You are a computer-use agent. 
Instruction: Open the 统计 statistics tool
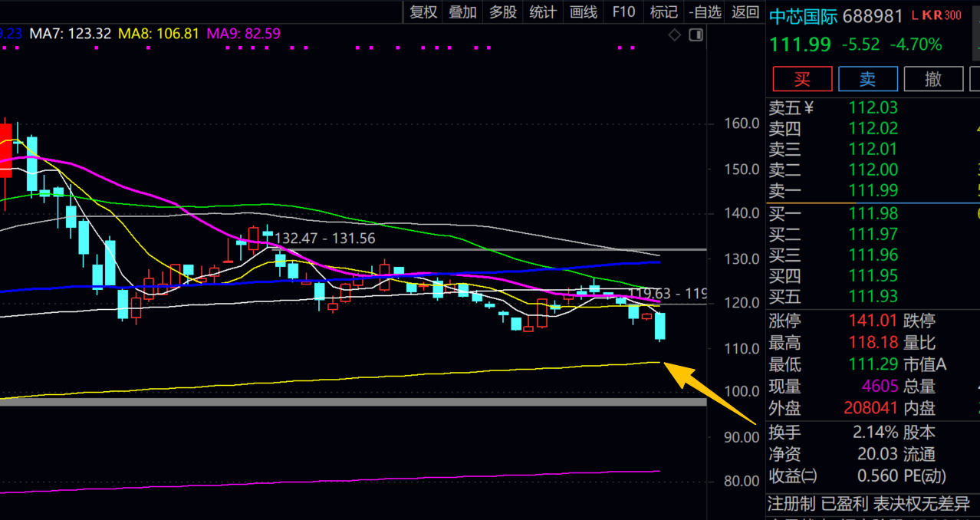[543, 12]
